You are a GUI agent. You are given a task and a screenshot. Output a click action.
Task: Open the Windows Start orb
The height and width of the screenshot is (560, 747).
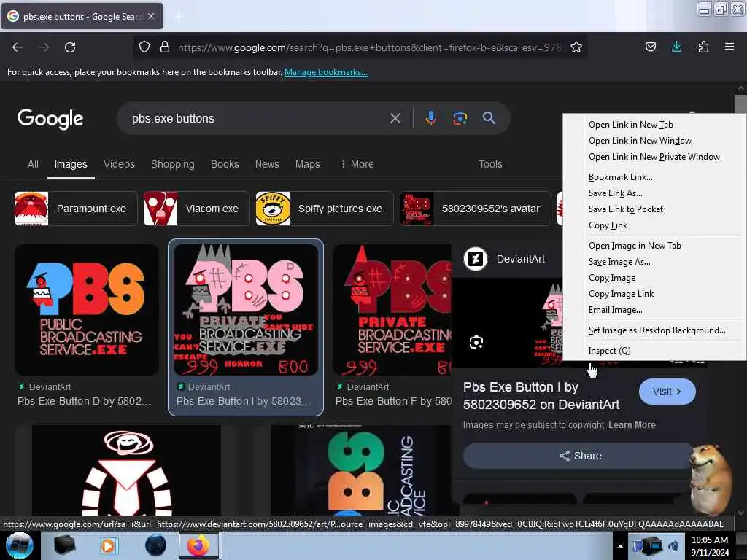20,545
